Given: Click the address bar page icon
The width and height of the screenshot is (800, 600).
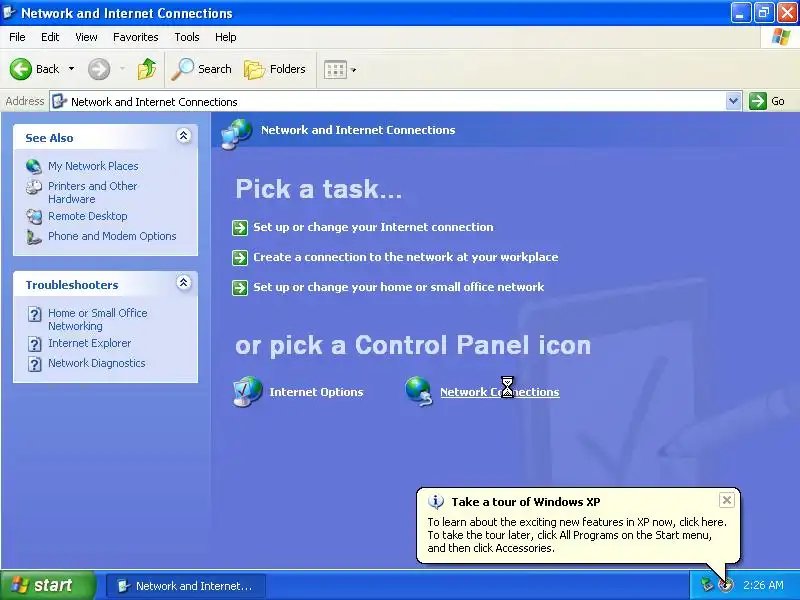Looking at the screenshot, I should click(60, 102).
